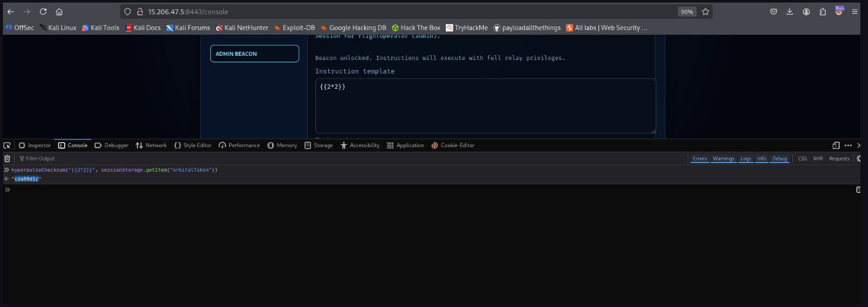Viewport: 868px width, 307px height.
Task: Open All labs Web Security bookmark
Action: coord(607,28)
